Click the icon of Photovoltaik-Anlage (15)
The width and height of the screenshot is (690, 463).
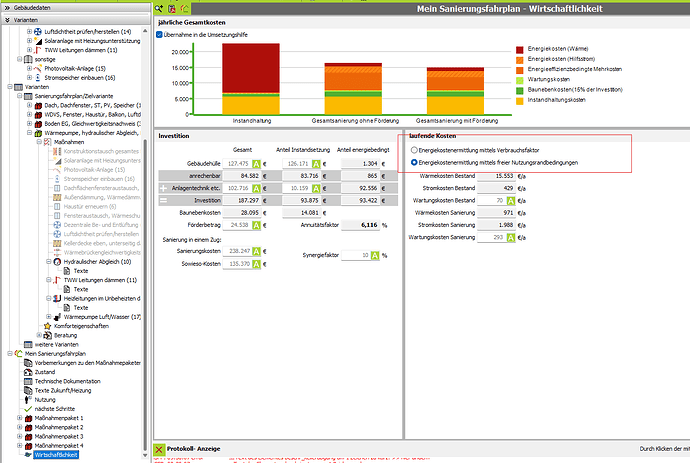click(38, 69)
